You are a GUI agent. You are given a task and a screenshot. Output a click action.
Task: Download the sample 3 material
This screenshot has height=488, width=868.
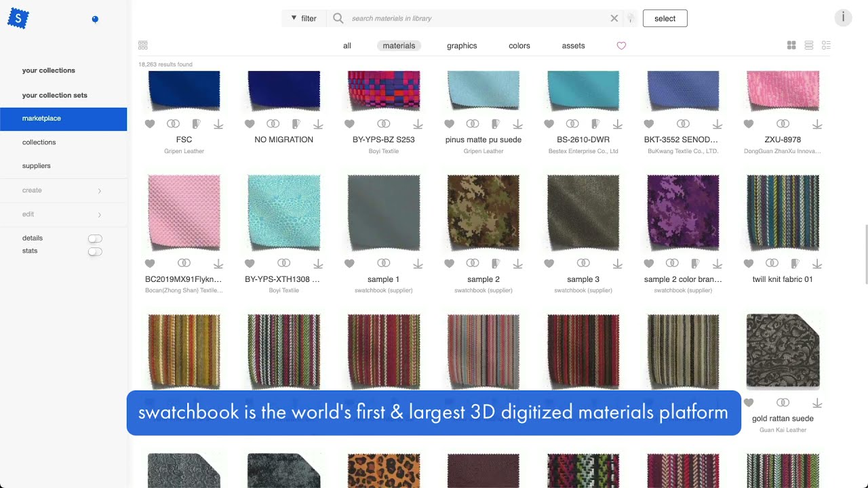point(618,264)
